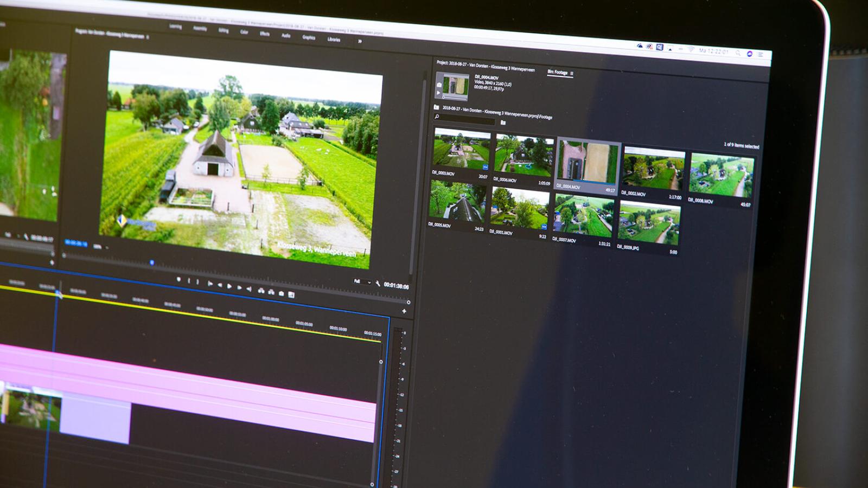Switch to the Assembly workspace
This screenshot has height=488, width=868.
[x=200, y=28]
